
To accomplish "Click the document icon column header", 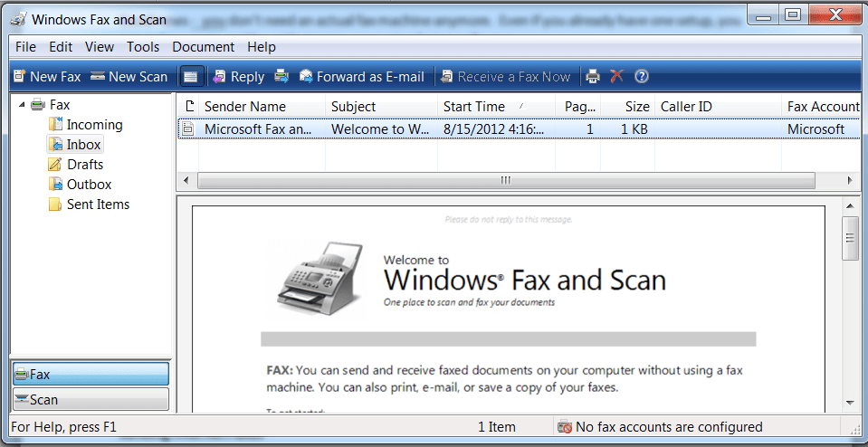I will [x=189, y=106].
